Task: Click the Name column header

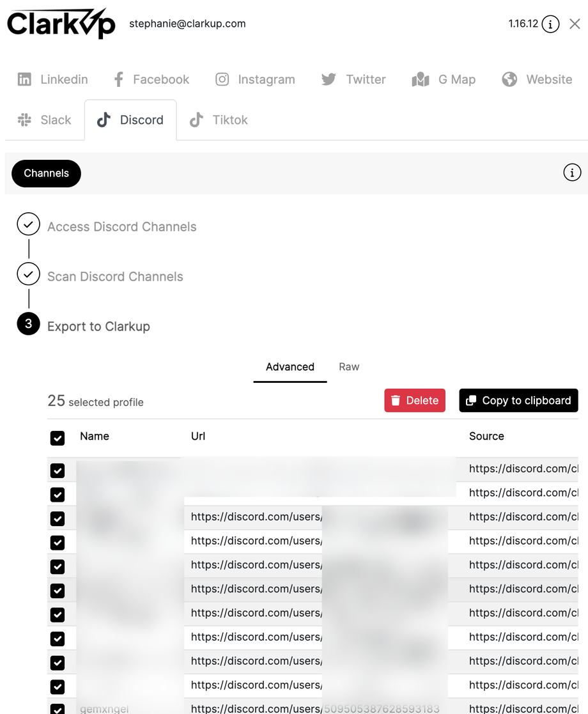Action: (x=95, y=436)
